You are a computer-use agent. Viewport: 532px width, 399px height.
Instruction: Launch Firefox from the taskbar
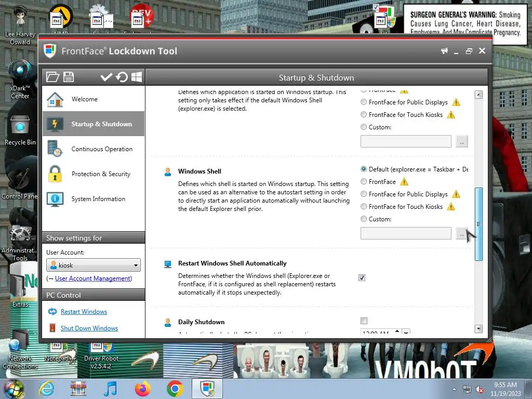tap(143, 389)
